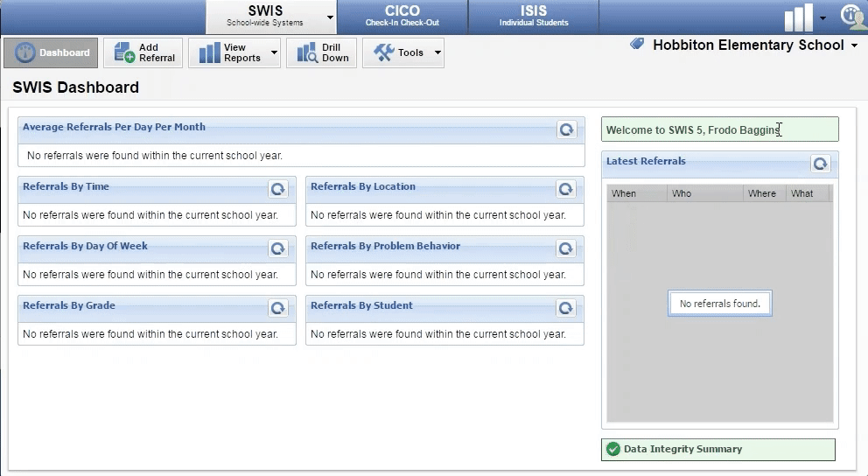Refresh the Referrals By Student panel

pos(566,308)
